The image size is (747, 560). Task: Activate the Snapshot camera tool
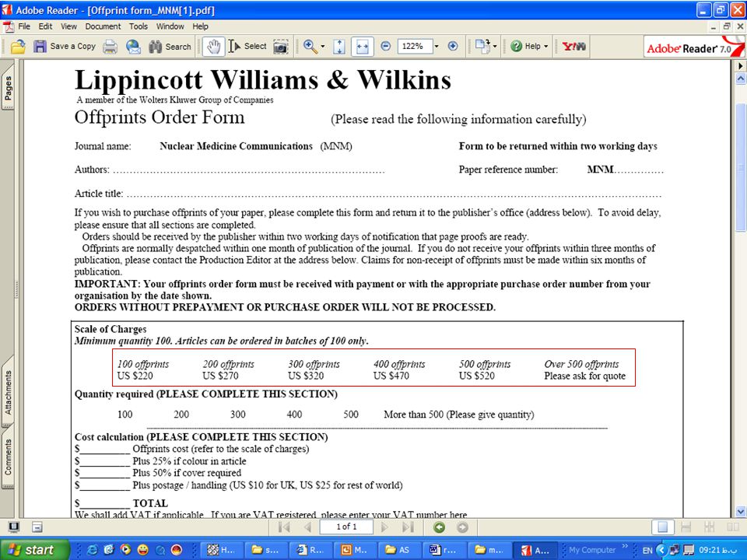[281, 47]
